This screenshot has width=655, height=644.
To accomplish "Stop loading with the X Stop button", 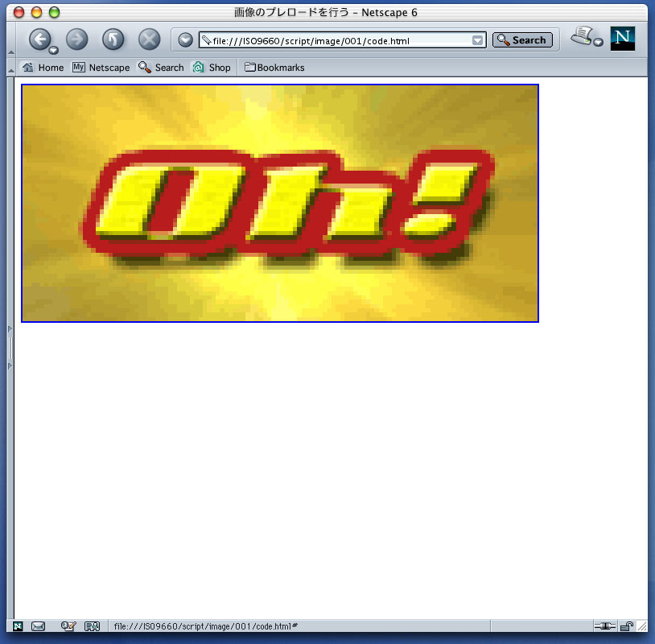I will pos(149,39).
